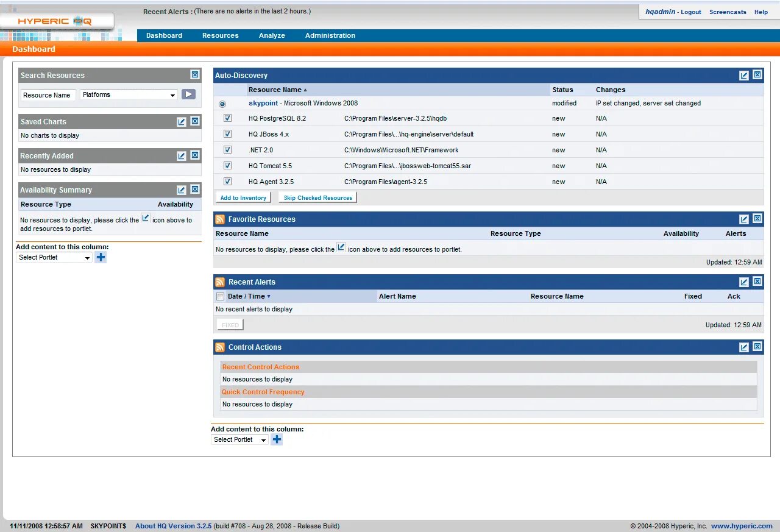Click the Changes column header
Screen dimensions: 780x532
click(x=611, y=90)
